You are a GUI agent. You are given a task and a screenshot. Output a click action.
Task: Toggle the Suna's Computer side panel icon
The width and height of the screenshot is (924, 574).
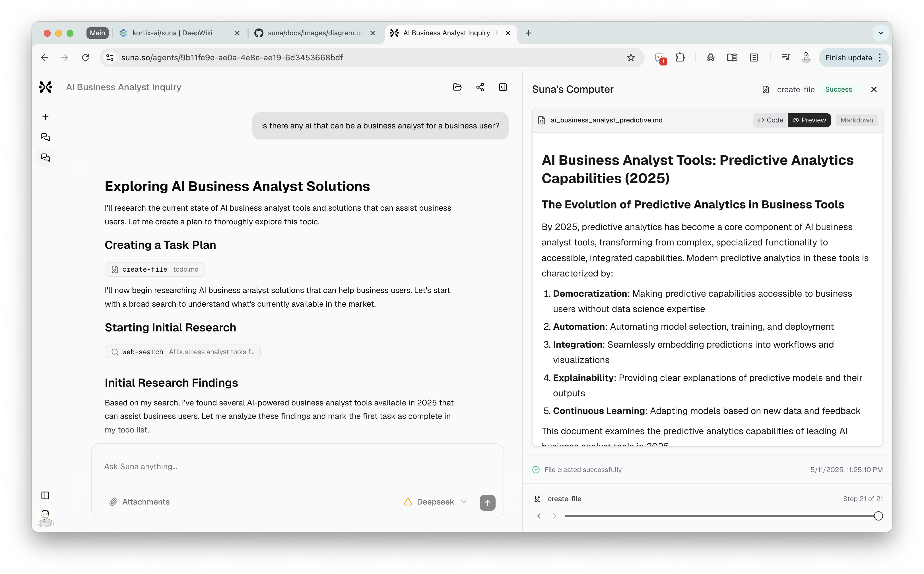503,87
